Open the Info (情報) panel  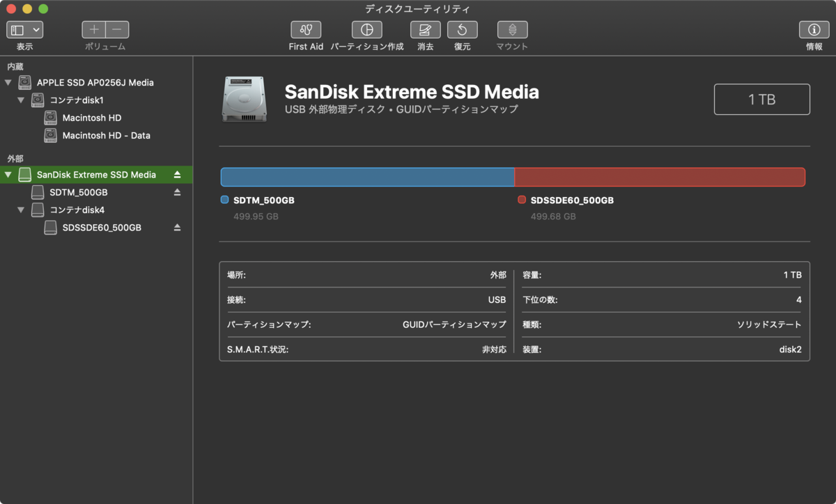(814, 30)
